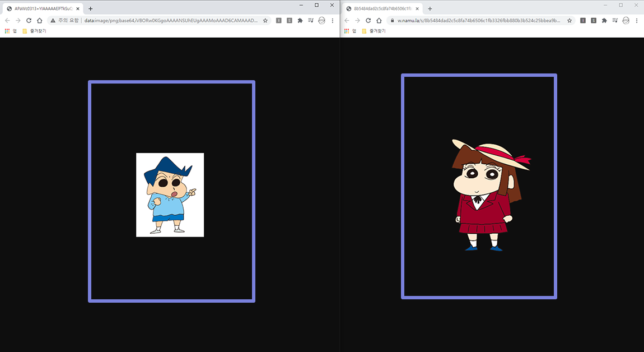Select the 'APaWc0313' tab in left window
This screenshot has width=644, height=352.
(x=43, y=8)
